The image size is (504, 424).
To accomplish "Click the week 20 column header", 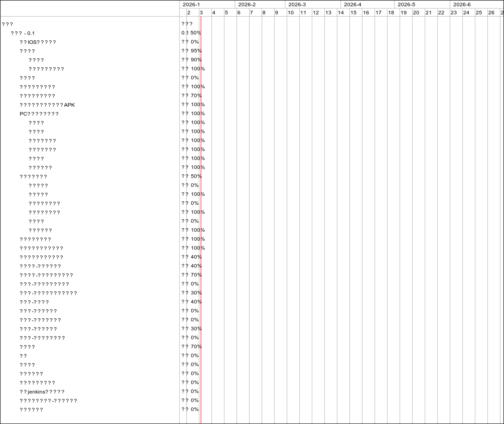I will [416, 13].
